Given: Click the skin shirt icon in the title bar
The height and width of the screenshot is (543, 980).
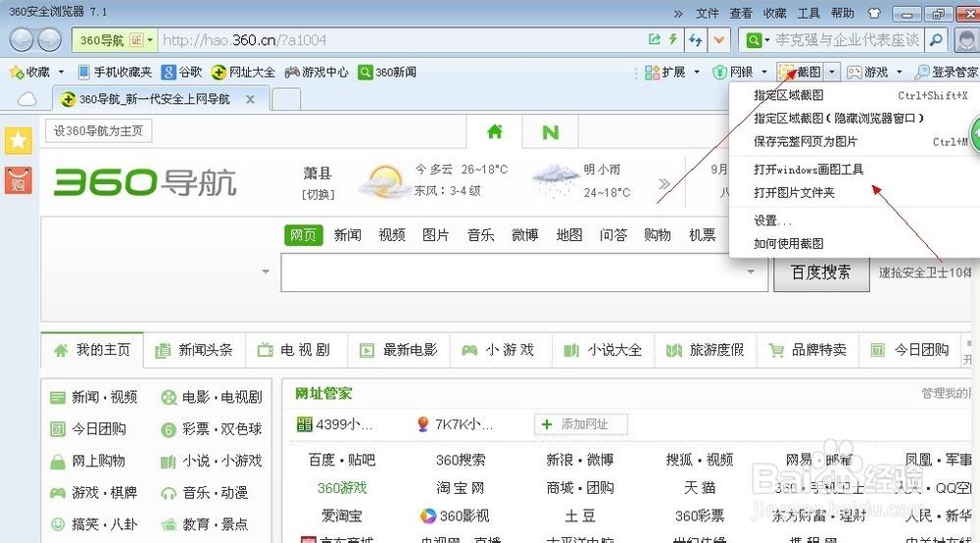Looking at the screenshot, I should tap(874, 13).
